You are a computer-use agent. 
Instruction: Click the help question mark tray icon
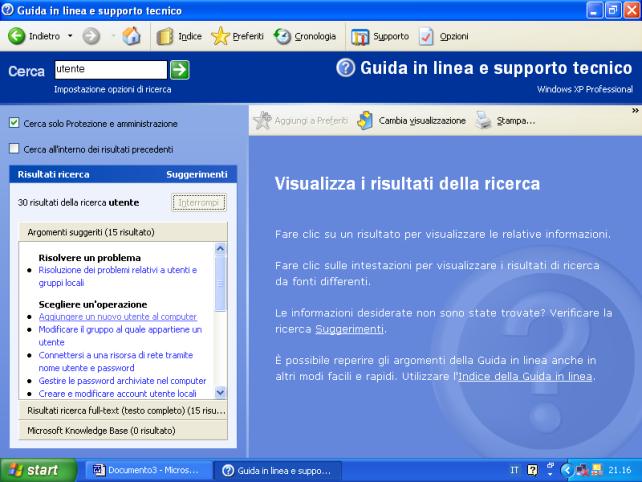(x=532, y=470)
